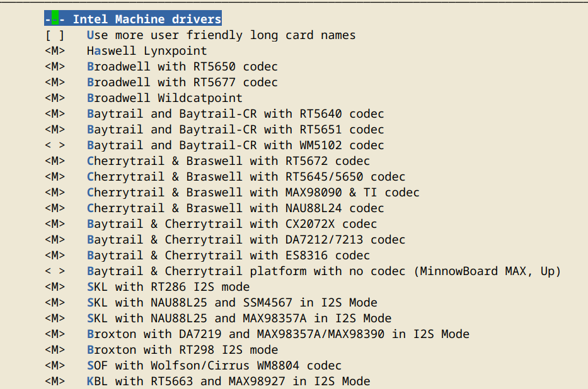Select 'Baytrail & Cherrytrail with DA7212/7213 codec'
Image resolution: width=588 pixels, height=389 pixels.
tap(246, 240)
